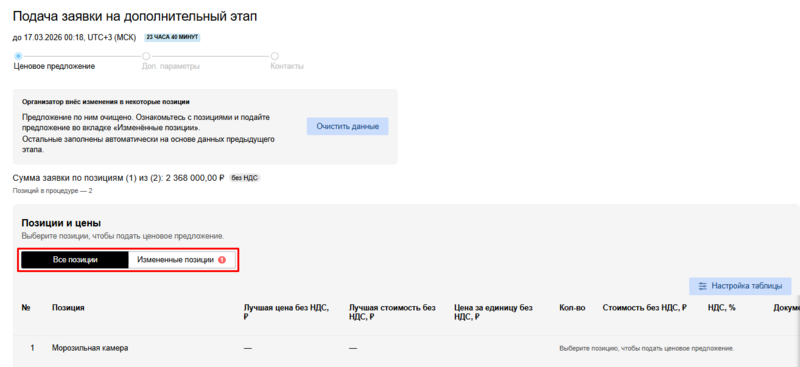Click the notice heading "Организатор внёс изменения в некоторые позиции"
The width and height of the screenshot is (800, 367).
[106, 102]
